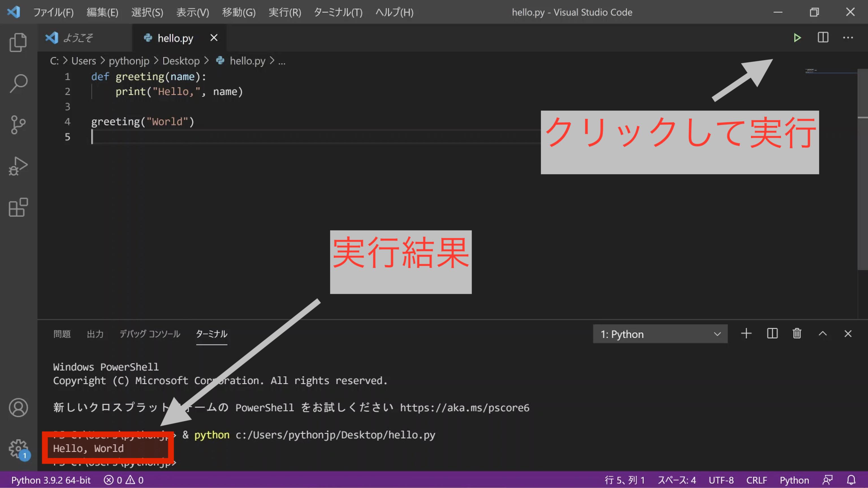Change encoding via the UTF-8 button
Image resolution: width=868 pixels, height=488 pixels.
pyautogui.click(x=722, y=480)
